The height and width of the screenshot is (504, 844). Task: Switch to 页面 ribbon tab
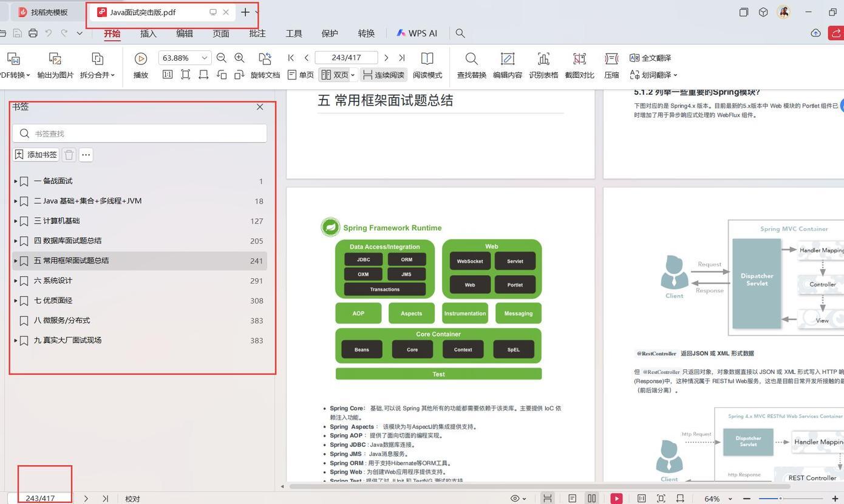click(x=221, y=33)
